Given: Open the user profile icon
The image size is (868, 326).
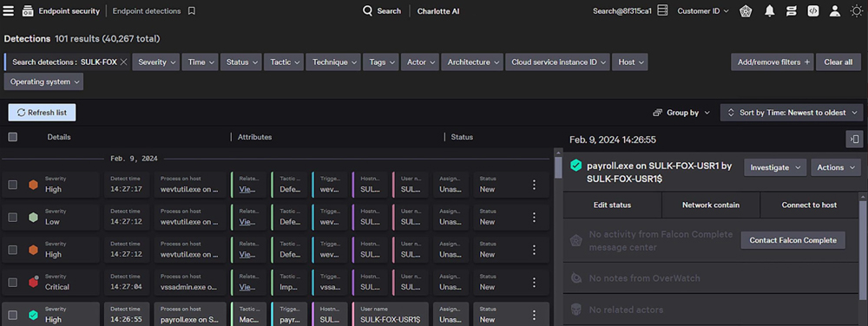Looking at the screenshot, I should click(835, 11).
